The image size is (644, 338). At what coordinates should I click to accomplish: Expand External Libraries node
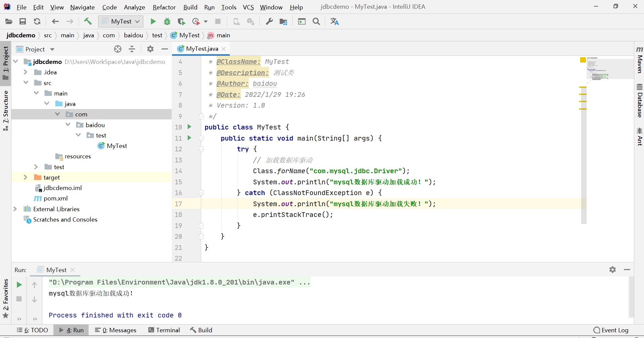tap(15, 209)
